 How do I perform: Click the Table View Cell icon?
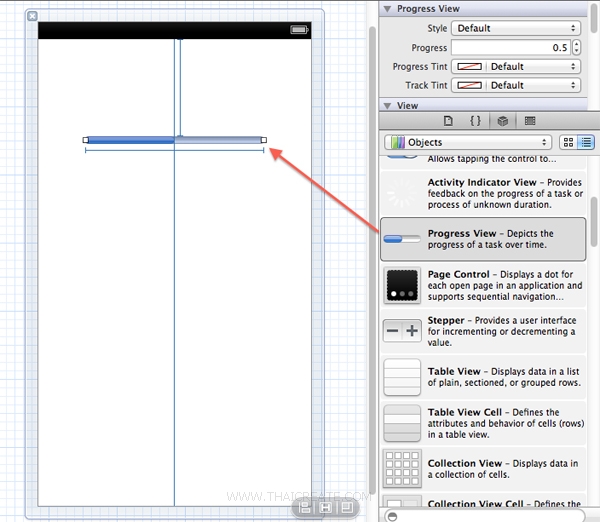[x=402, y=423]
